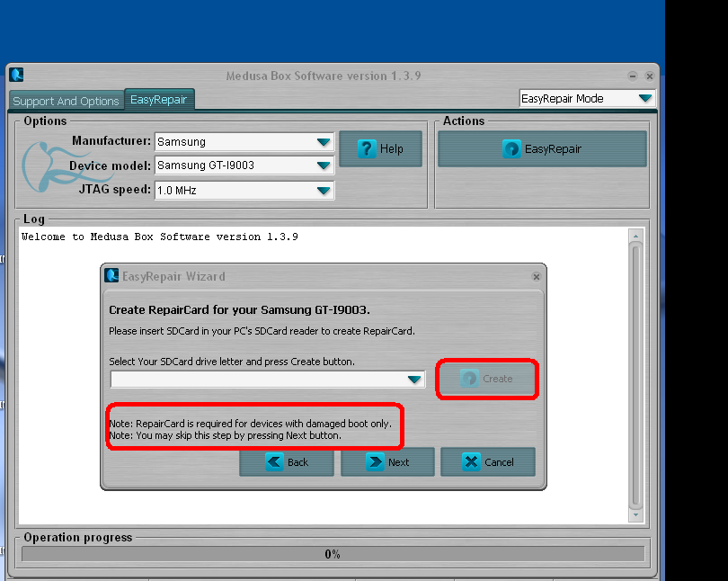Click the log scrollbar up arrow

tap(636, 237)
